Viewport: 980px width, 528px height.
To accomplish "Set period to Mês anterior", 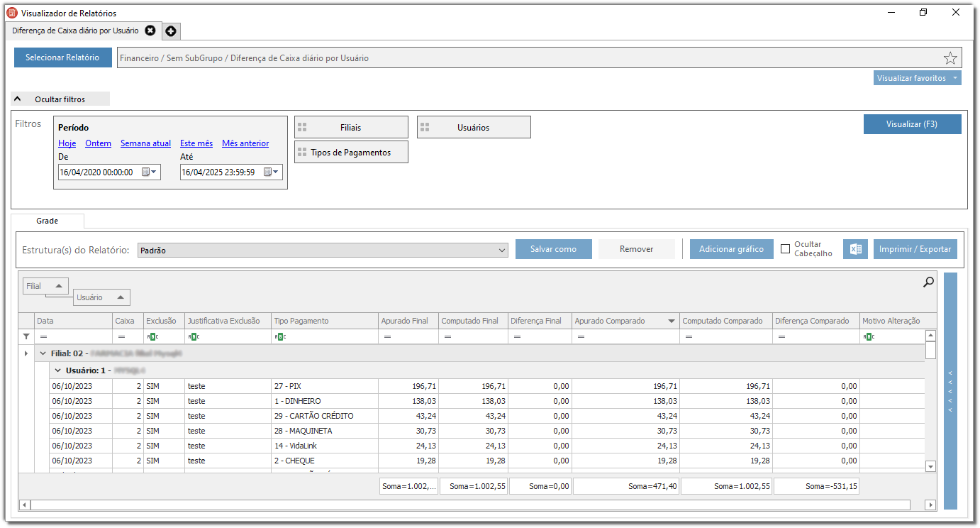I will pyautogui.click(x=245, y=143).
